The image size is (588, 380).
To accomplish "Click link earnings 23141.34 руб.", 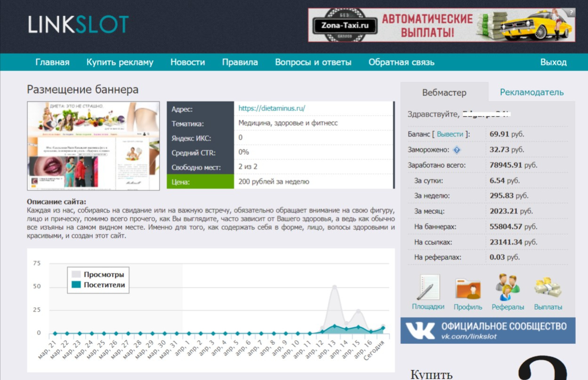I will coord(513,242).
